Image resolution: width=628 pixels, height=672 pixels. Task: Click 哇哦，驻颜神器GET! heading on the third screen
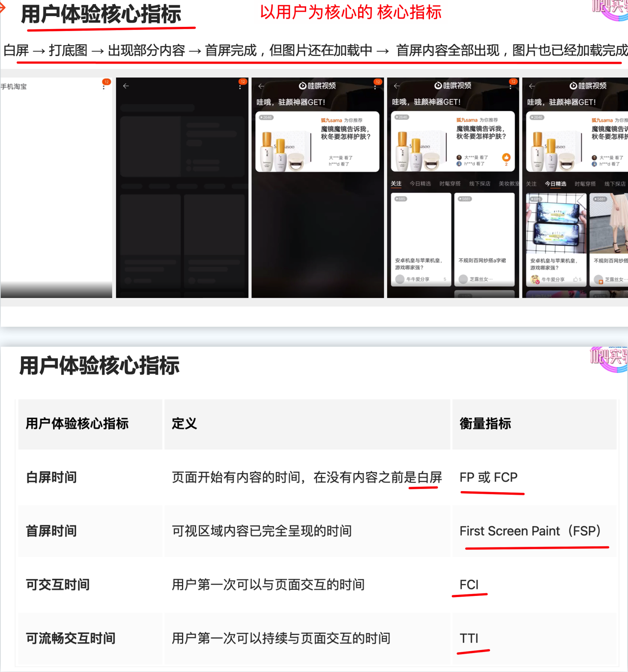(291, 102)
